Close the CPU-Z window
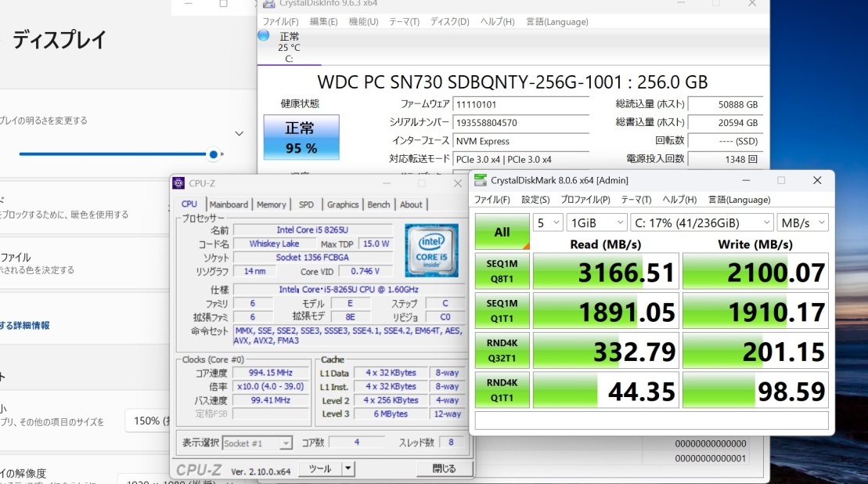 click(x=458, y=183)
